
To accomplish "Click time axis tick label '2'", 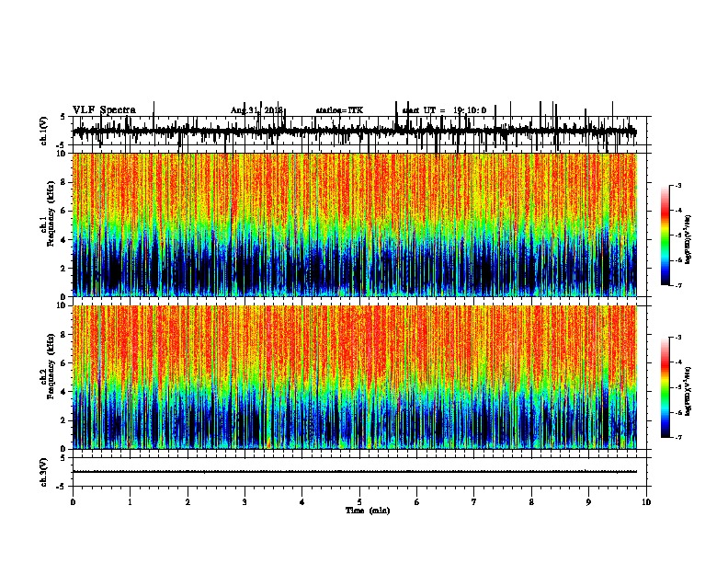I will [x=188, y=502].
